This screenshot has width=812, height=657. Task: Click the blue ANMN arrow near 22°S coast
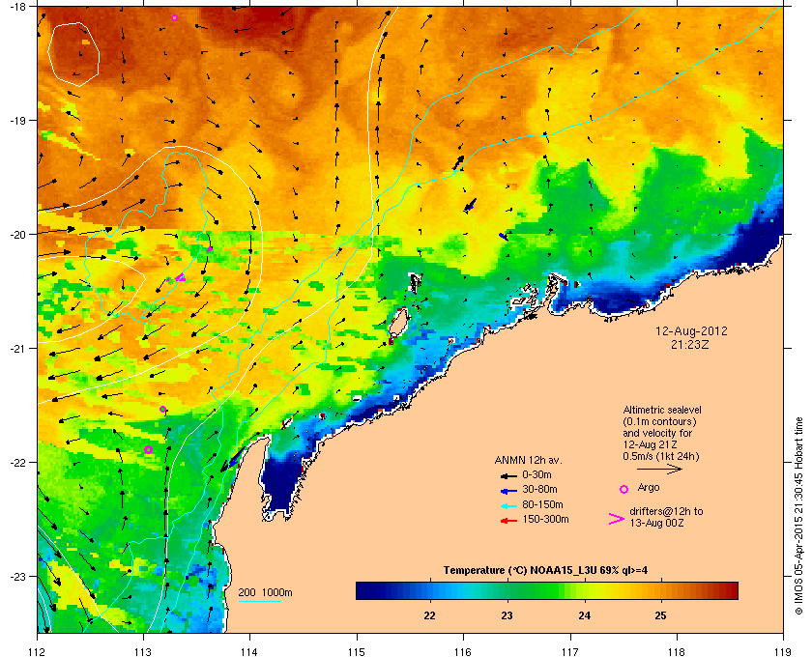[x=234, y=459]
